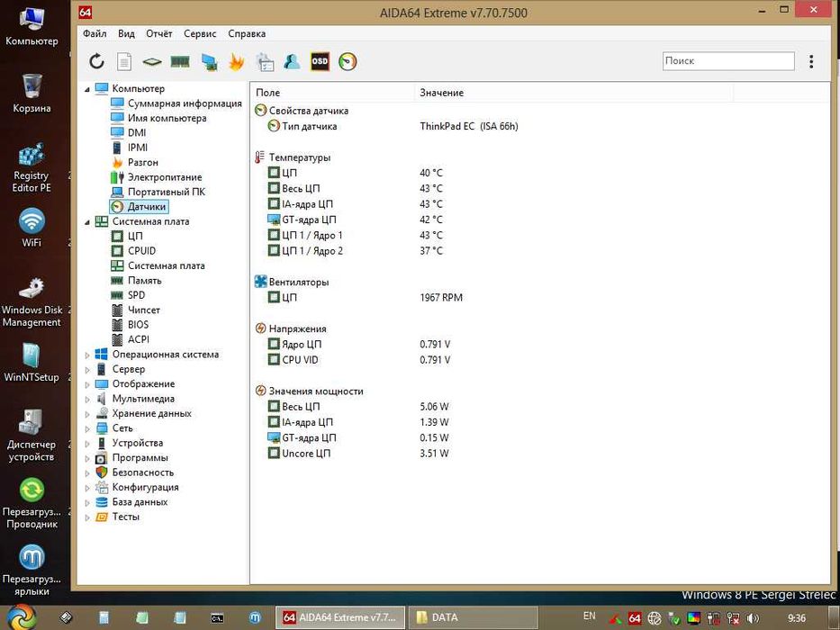Viewport: 840px width, 630px height.
Task: Open Windows Disk Management desktop icon
Action: 32,301
